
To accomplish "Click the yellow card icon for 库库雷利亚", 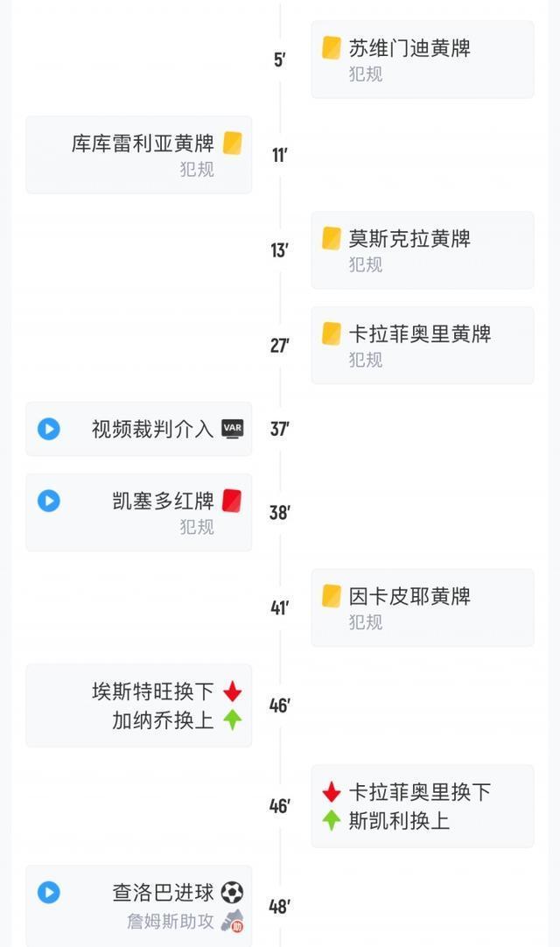I will (232, 143).
